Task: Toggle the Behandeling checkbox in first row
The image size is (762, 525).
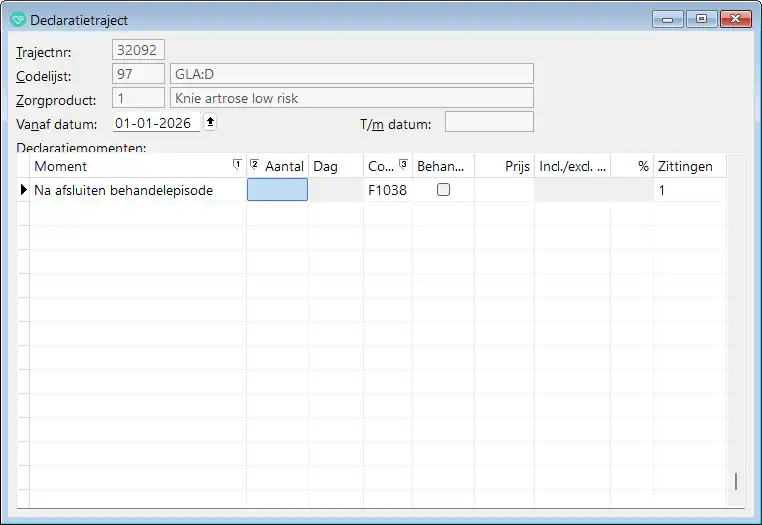Action: click(x=443, y=190)
